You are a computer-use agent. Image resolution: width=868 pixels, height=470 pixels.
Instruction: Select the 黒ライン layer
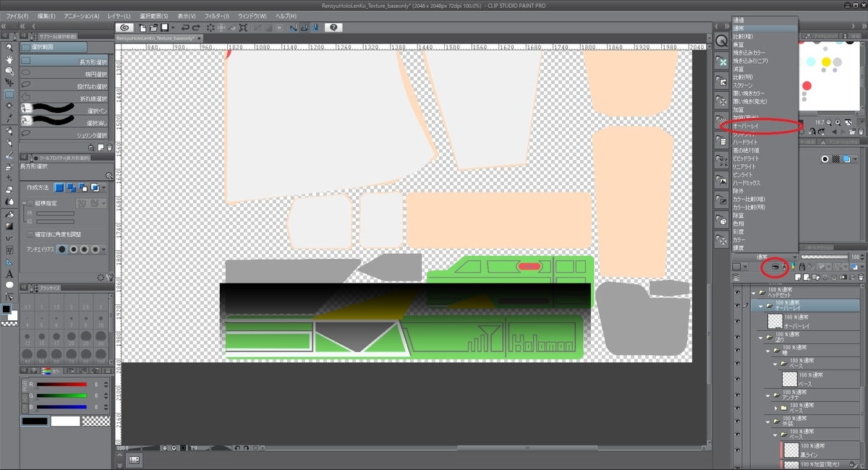(x=820, y=450)
